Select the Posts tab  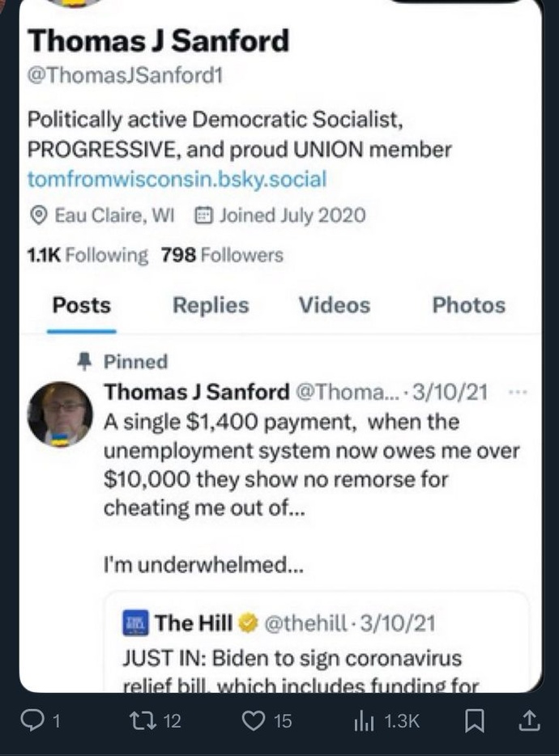[x=82, y=305]
